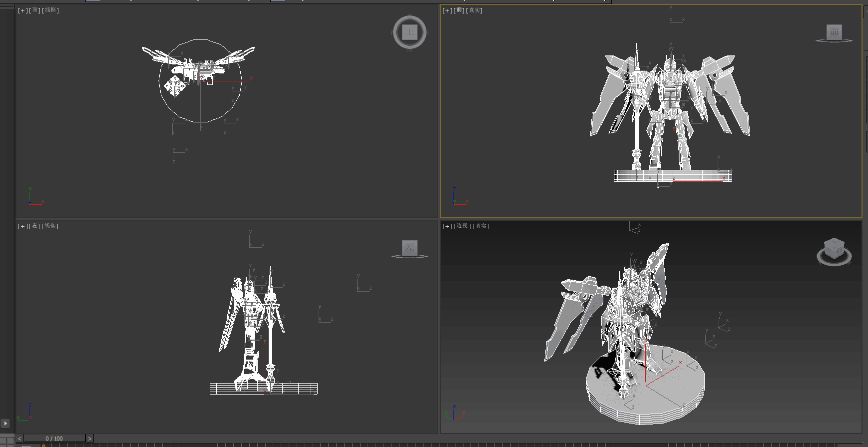Click the ViewCube in the Left viewport
Viewport: 868px width, 447px height.
point(410,247)
